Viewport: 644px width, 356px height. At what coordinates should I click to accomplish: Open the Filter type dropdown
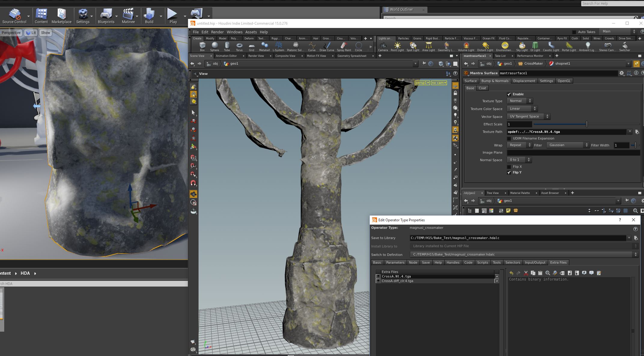pos(568,145)
